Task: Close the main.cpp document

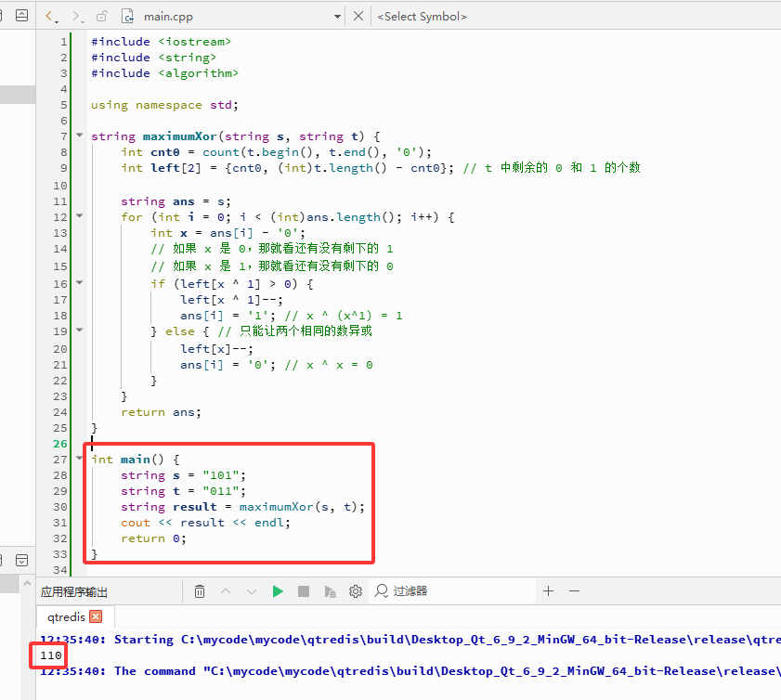Action: coord(358,16)
